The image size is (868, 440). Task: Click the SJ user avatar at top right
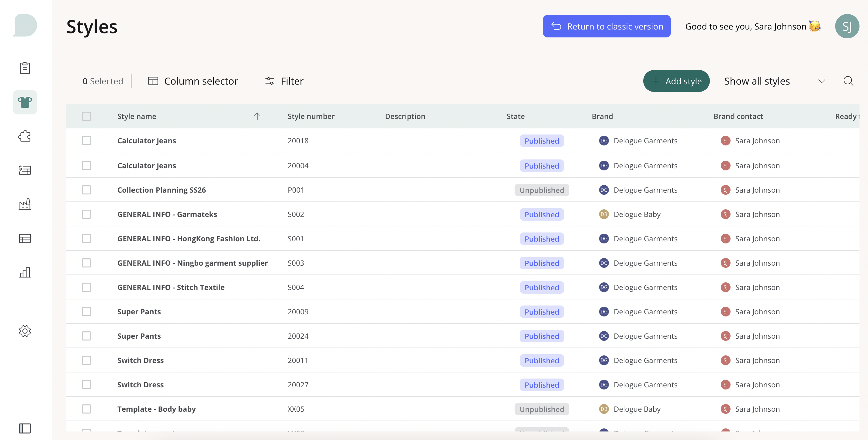coord(847,26)
